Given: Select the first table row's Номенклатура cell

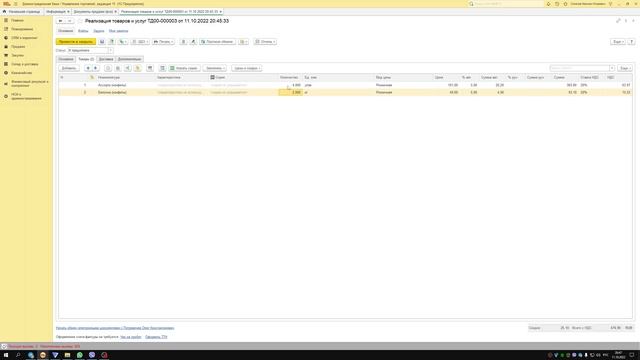Looking at the screenshot, I should click(x=126, y=85).
